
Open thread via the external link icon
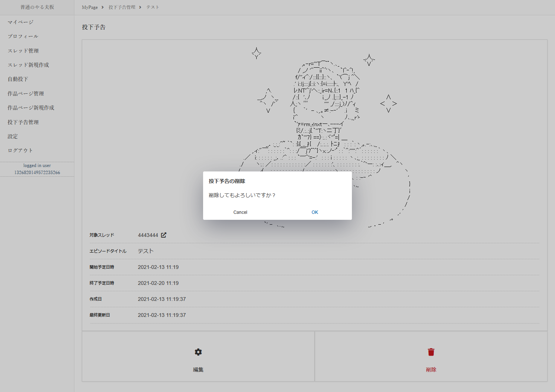[164, 235]
